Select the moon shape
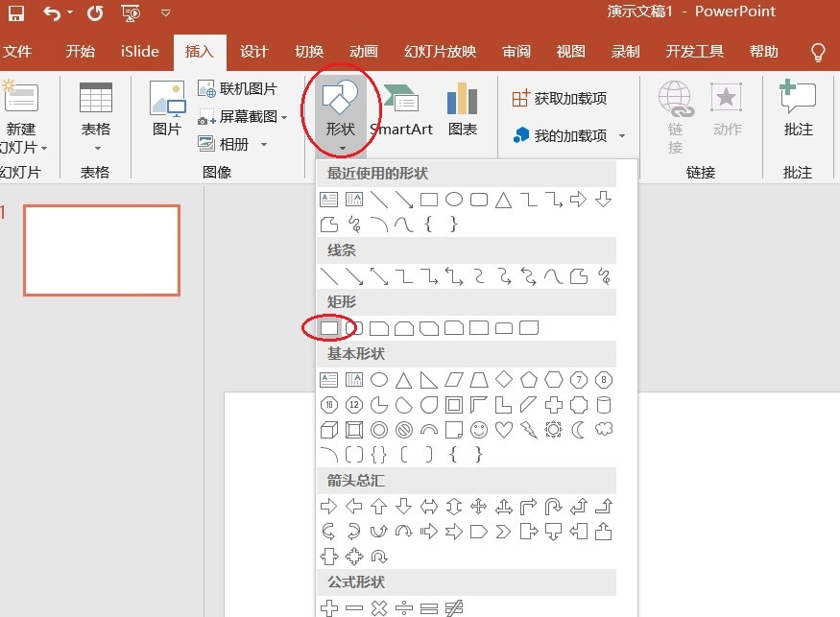840x617 pixels. pyautogui.click(x=579, y=430)
